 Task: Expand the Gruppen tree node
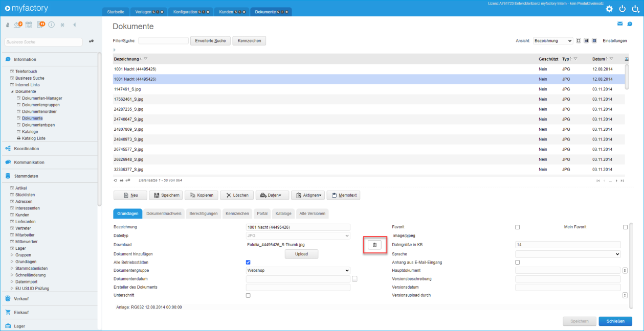pos(12,255)
